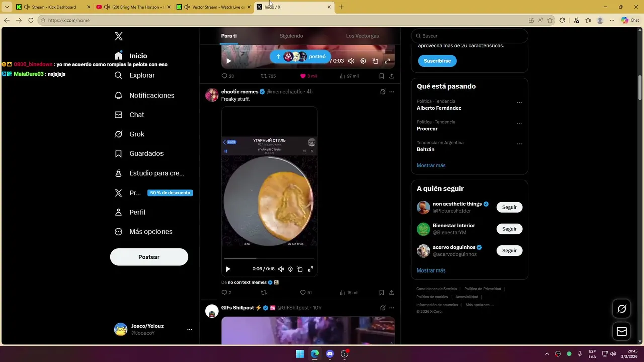This screenshot has height=362, width=644.
Task: Open Perfil in the sidebar
Action: coord(130,212)
